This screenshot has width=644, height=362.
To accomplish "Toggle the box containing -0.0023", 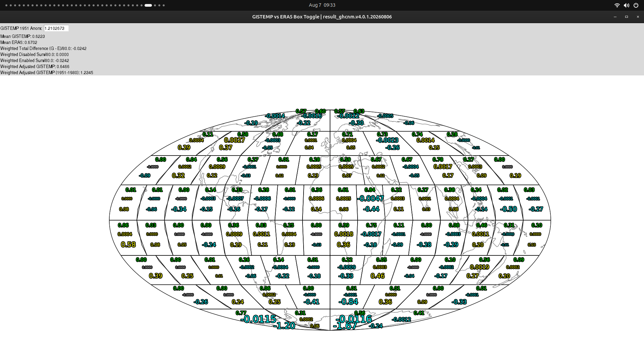I will (x=387, y=140).
